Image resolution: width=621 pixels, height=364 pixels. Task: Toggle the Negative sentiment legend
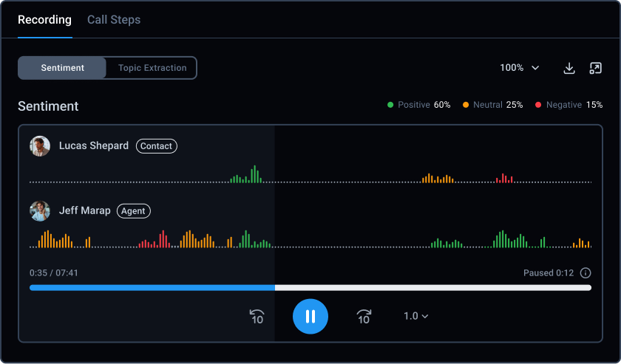click(569, 105)
